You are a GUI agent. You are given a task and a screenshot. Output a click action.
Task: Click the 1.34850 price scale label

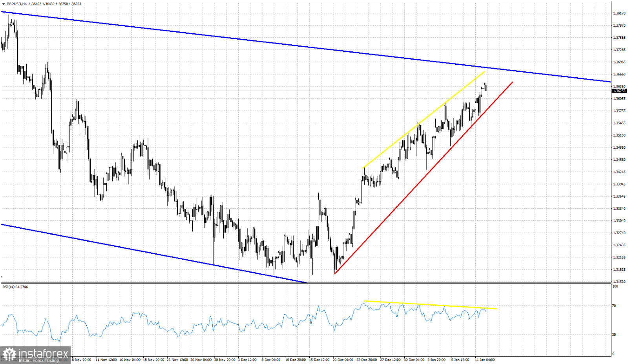tap(619, 147)
